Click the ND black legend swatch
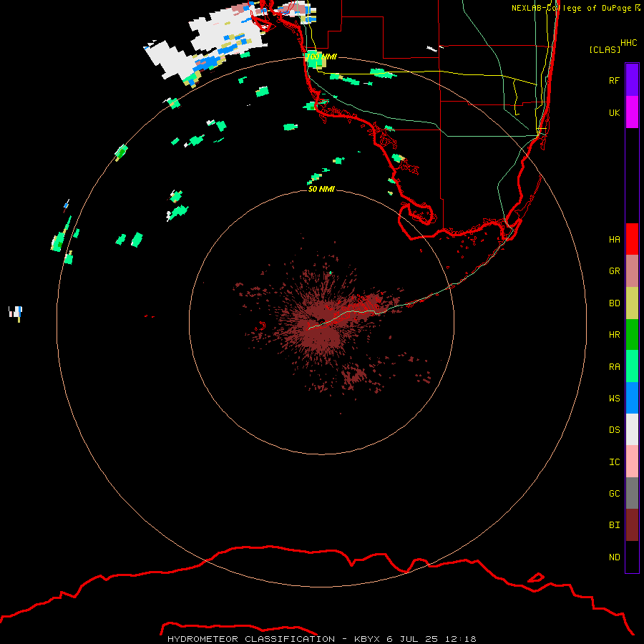This screenshot has height=644, width=644. (632, 557)
